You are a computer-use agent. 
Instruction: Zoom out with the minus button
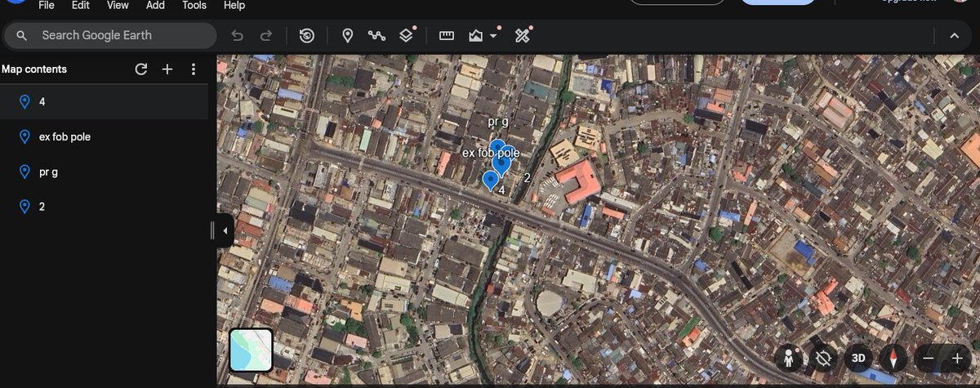tap(929, 358)
